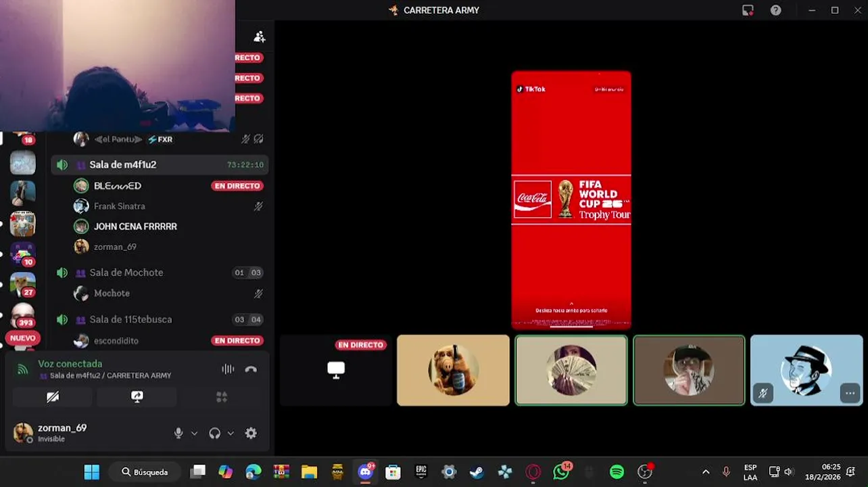The height and width of the screenshot is (487, 868).
Task: Select the skull-cap avatar participant tile
Action: coord(689,371)
